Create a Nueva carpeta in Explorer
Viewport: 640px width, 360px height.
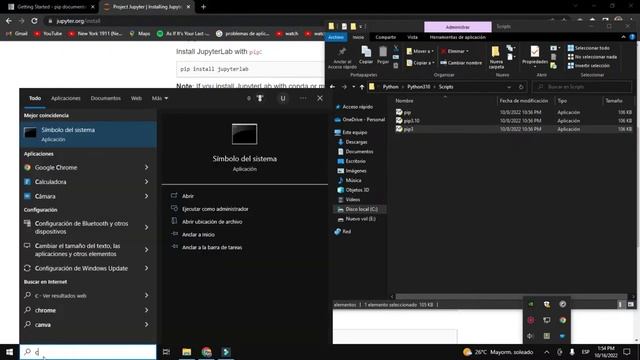coord(496,57)
